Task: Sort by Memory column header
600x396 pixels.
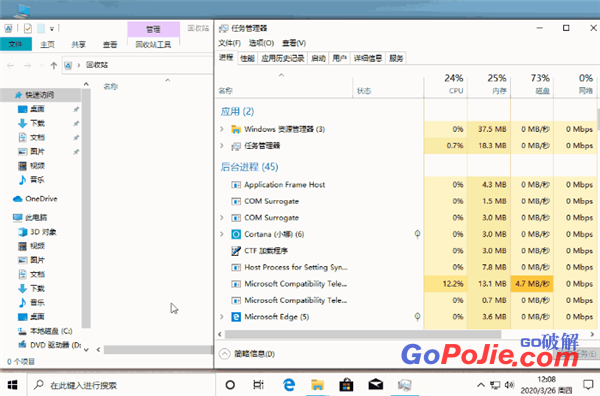Action: click(489, 84)
